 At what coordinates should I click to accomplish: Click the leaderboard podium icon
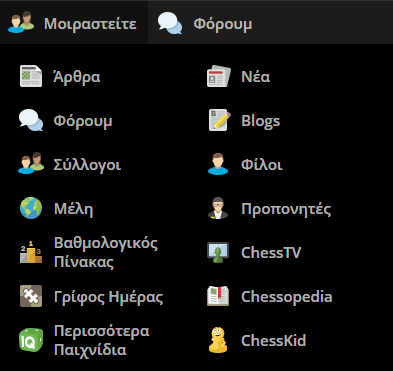pos(31,252)
